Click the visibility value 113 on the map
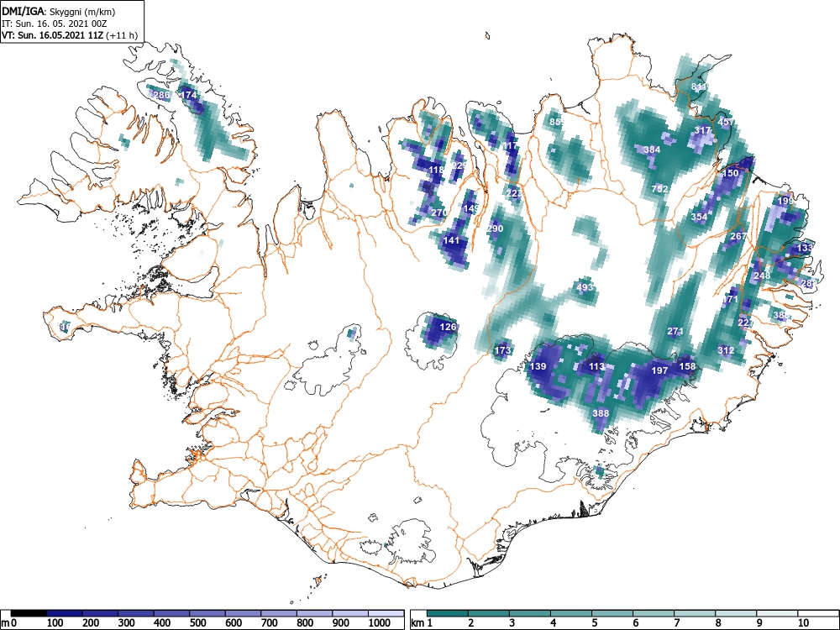 pos(596,367)
